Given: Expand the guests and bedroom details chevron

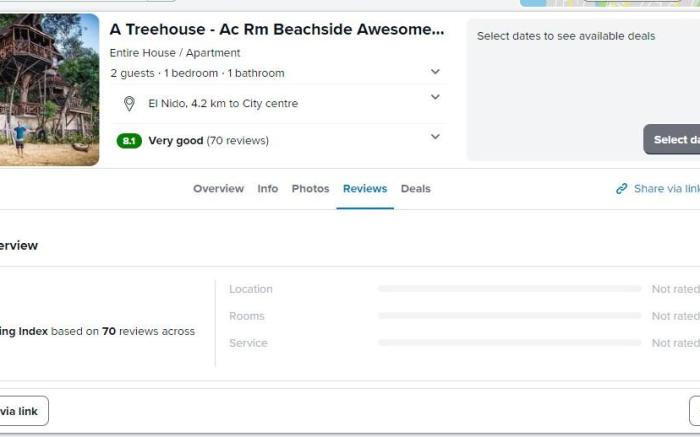Looking at the screenshot, I should (435, 71).
